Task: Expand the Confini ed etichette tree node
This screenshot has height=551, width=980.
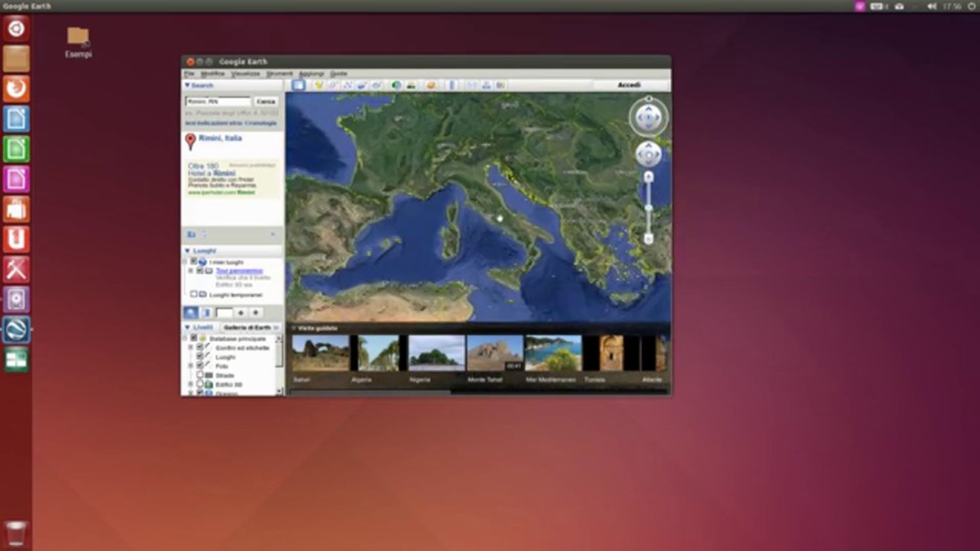Action: pos(190,347)
